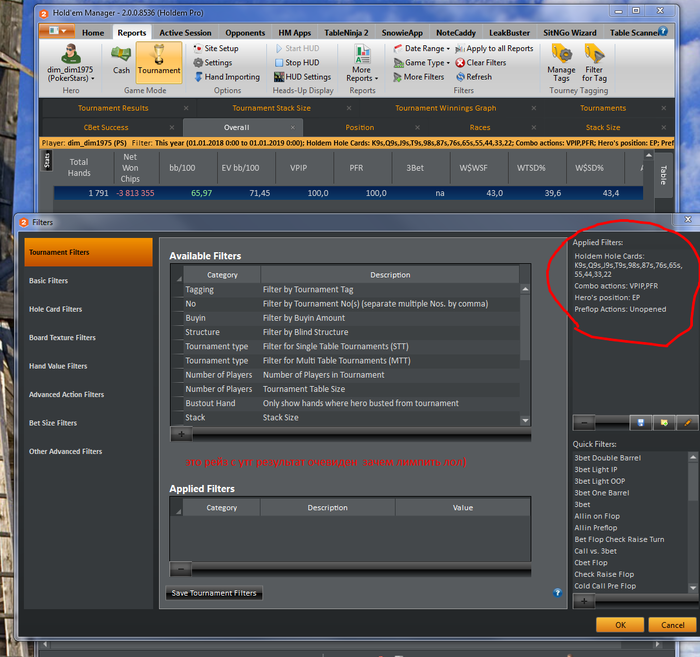Open the Stack Size report tab
700x657 pixels.
(x=603, y=127)
